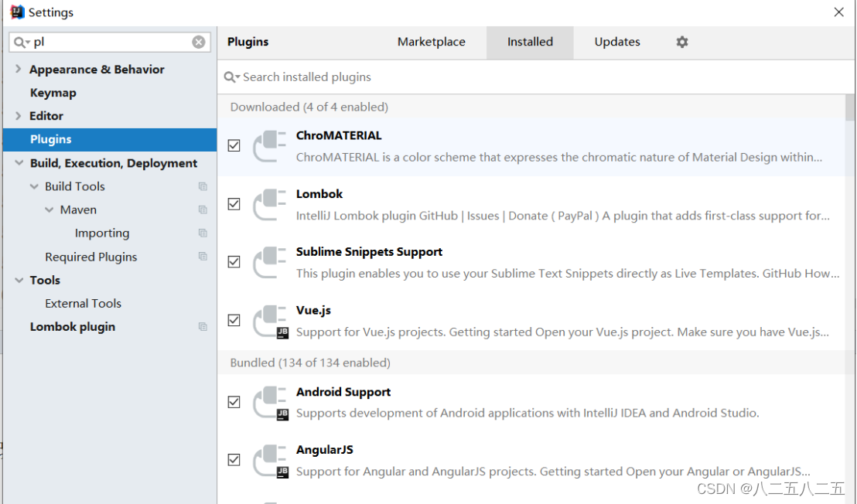Collapse the Maven node

tap(50, 209)
